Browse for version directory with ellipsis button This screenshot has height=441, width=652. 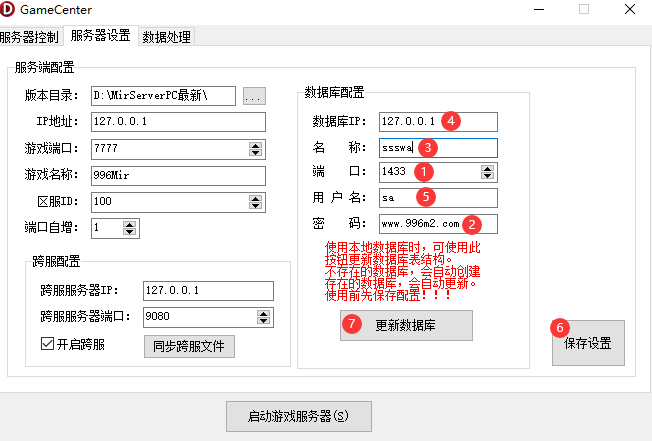coord(254,96)
